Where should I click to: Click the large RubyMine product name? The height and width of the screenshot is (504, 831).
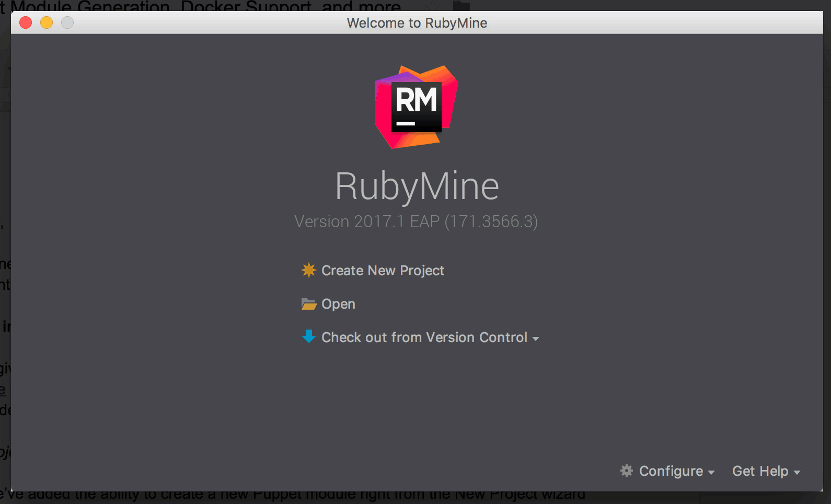[417, 186]
